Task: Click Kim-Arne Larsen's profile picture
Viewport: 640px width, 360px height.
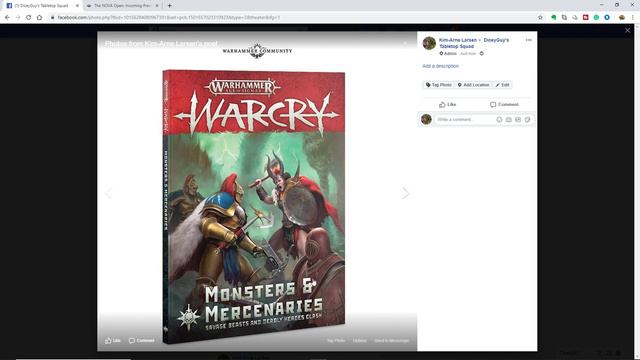Action: pos(429,43)
